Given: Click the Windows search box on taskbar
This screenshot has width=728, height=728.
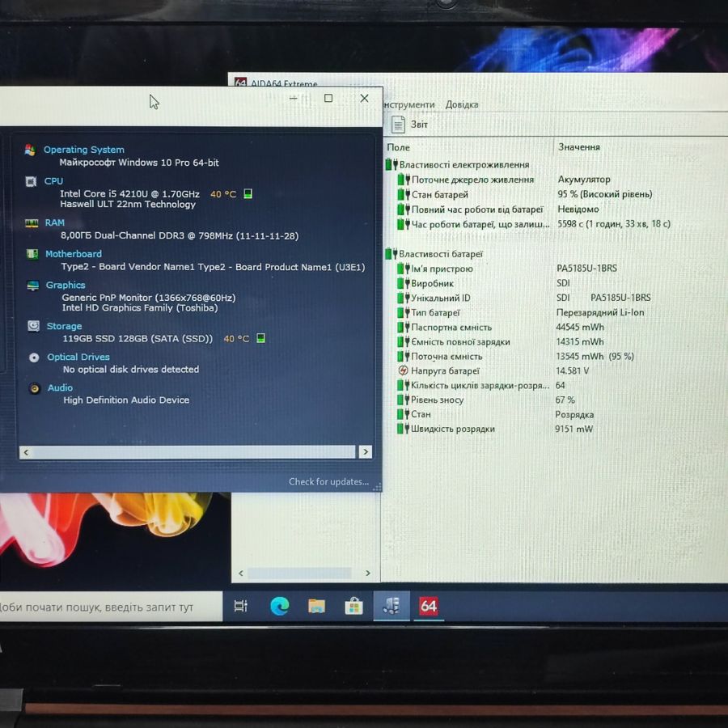Looking at the screenshot, I should (x=111, y=607).
